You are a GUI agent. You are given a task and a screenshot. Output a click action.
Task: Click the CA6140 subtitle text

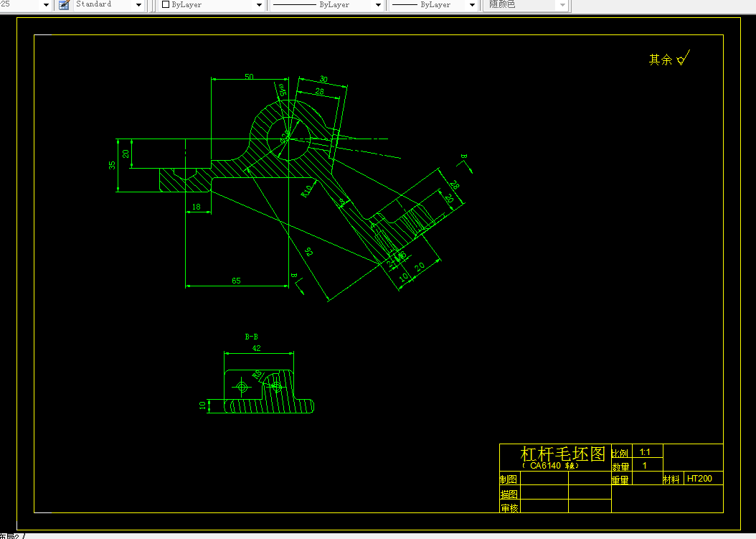[x=550, y=466]
